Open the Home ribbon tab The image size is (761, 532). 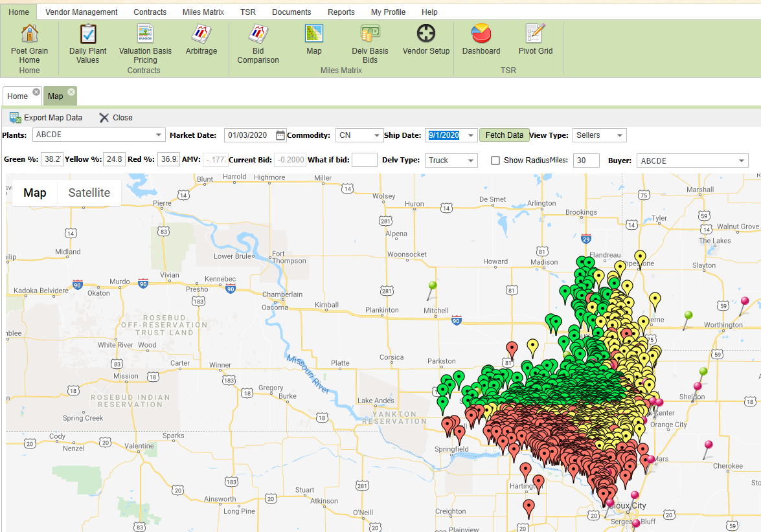click(19, 12)
